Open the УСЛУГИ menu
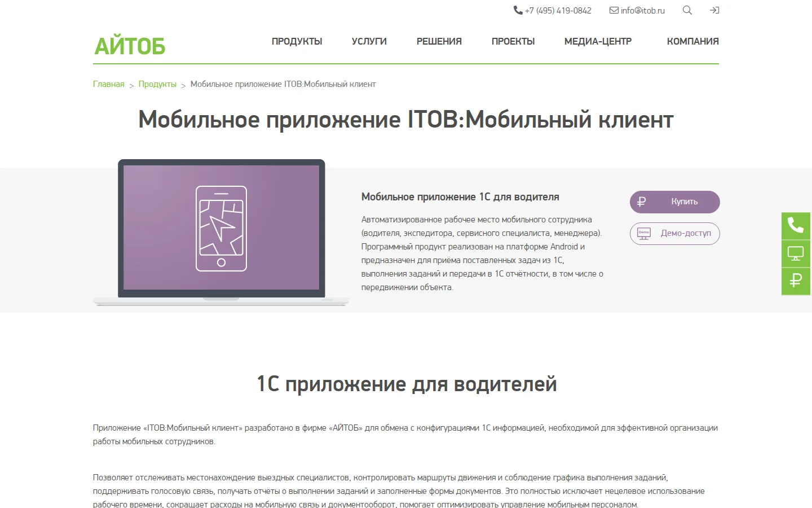812x508 pixels. (369, 41)
